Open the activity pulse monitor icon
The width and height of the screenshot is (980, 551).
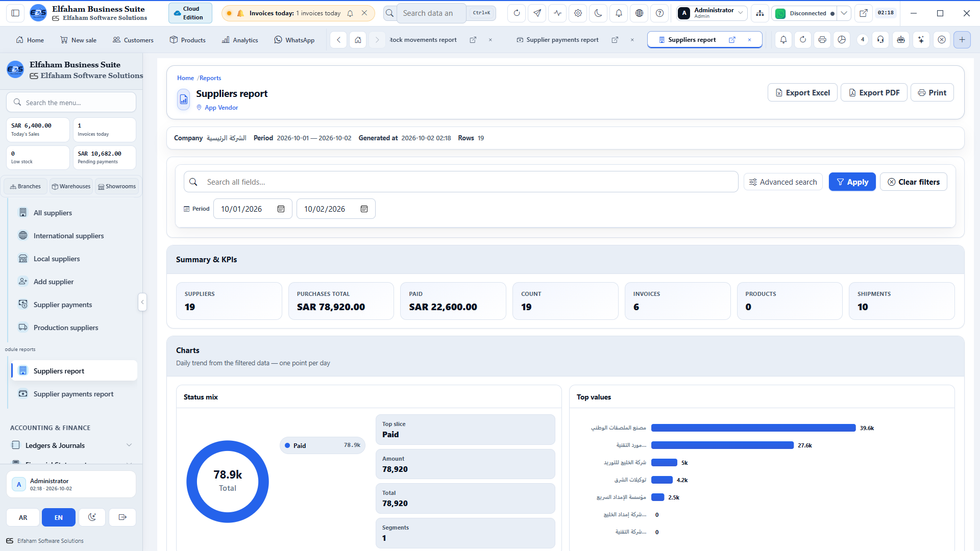point(557,13)
